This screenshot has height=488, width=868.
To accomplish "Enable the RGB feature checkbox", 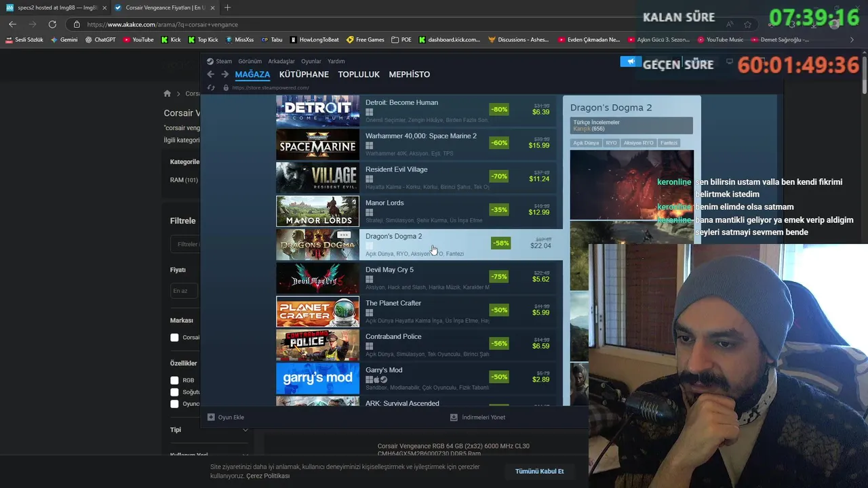I will pos(174,380).
